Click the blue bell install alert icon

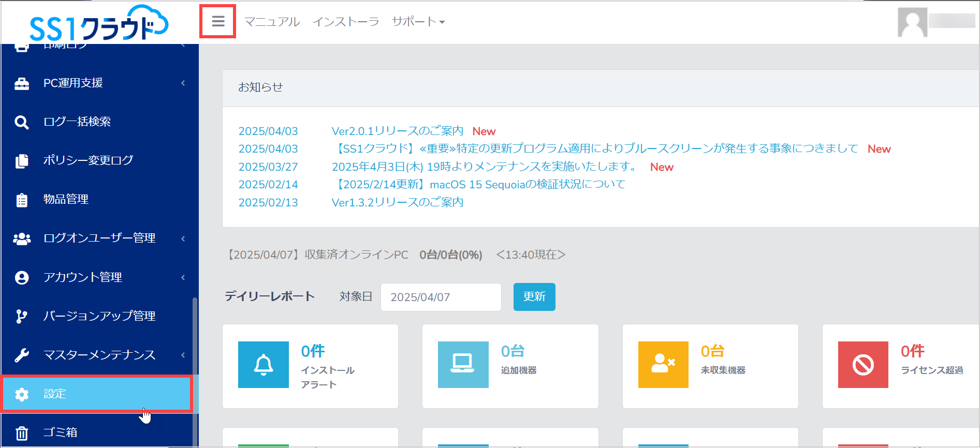coord(264,365)
